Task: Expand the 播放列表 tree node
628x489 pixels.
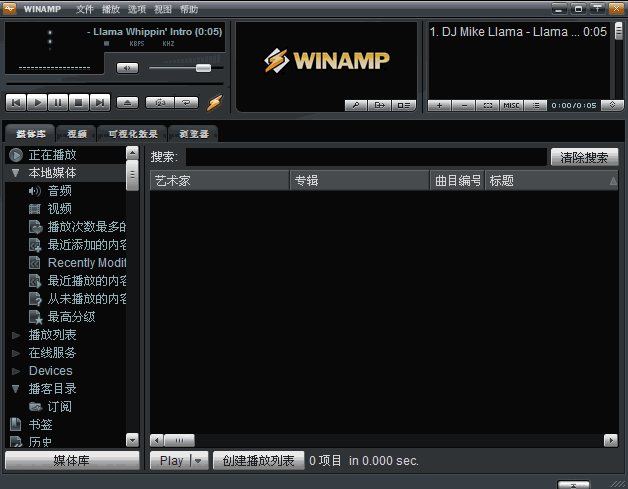Action: (16, 335)
